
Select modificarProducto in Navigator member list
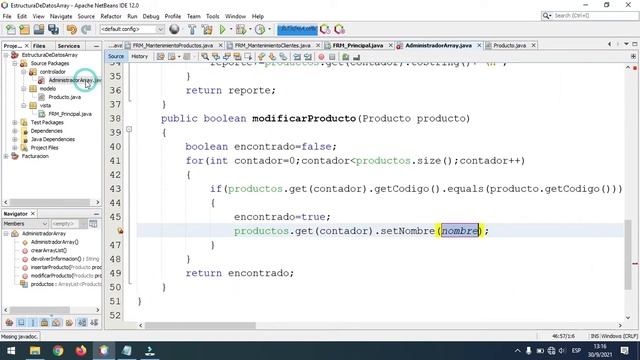pos(61,276)
